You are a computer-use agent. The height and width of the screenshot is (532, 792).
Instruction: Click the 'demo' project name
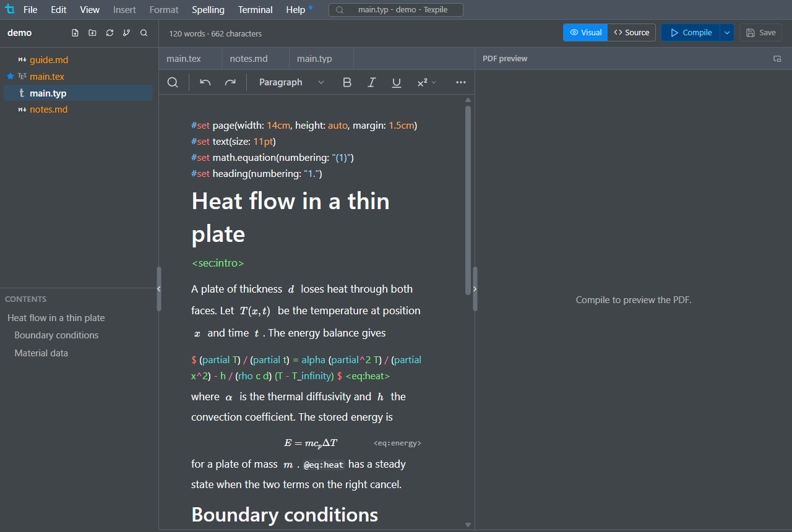click(20, 33)
